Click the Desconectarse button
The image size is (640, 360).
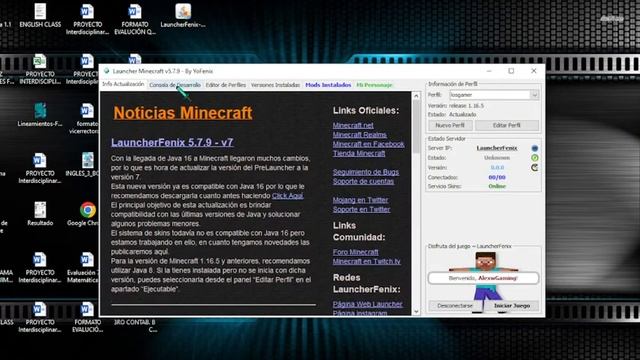455,306
